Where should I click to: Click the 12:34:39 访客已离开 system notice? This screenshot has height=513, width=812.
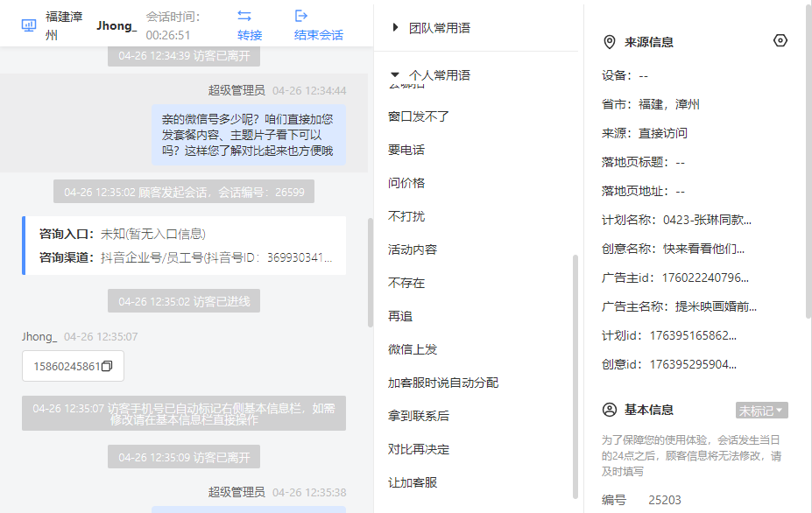184,56
